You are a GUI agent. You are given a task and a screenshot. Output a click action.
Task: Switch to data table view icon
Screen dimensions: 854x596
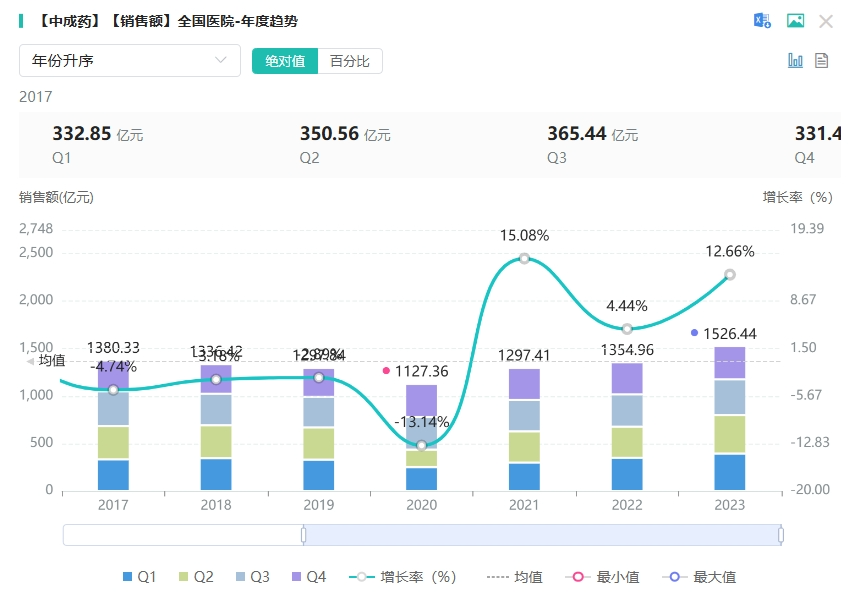822,60
